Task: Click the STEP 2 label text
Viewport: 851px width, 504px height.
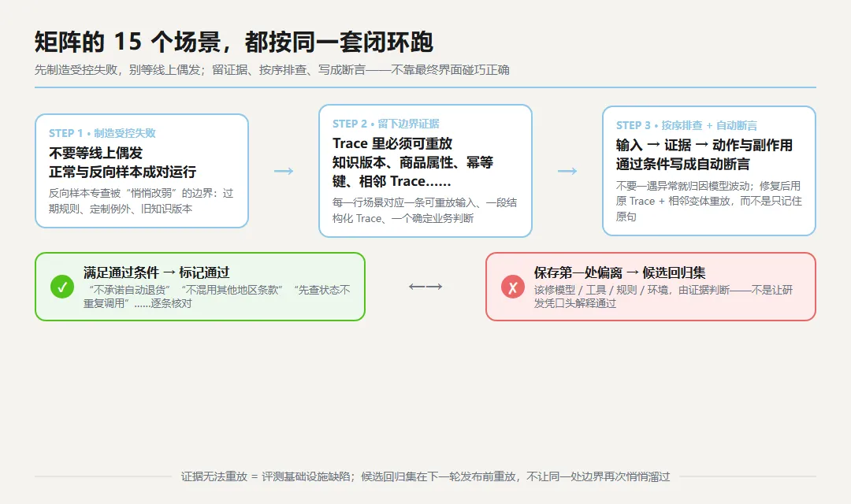Action: [386, 124]
